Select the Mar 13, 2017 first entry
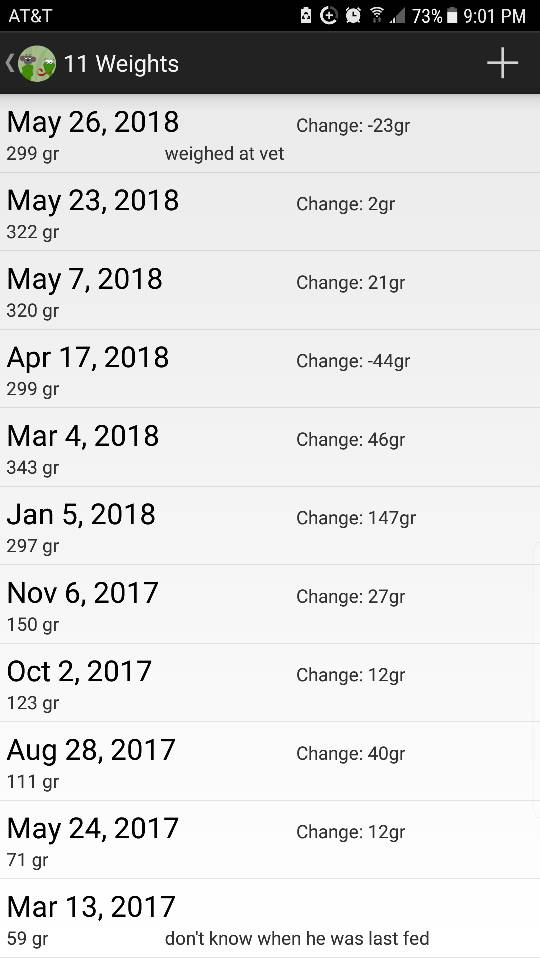Image resolution: width=540 pixels, height=960 pixels. point(270,918)
